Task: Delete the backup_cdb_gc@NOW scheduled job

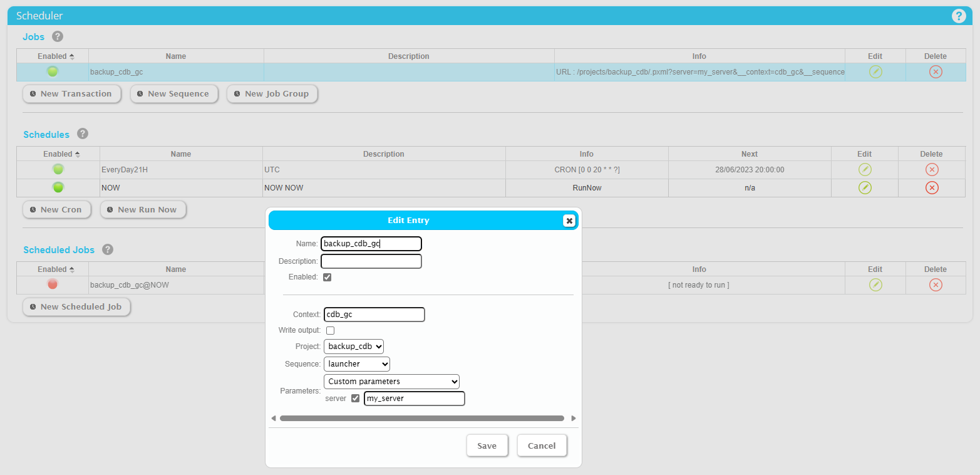Action: [x=935, y=285]
